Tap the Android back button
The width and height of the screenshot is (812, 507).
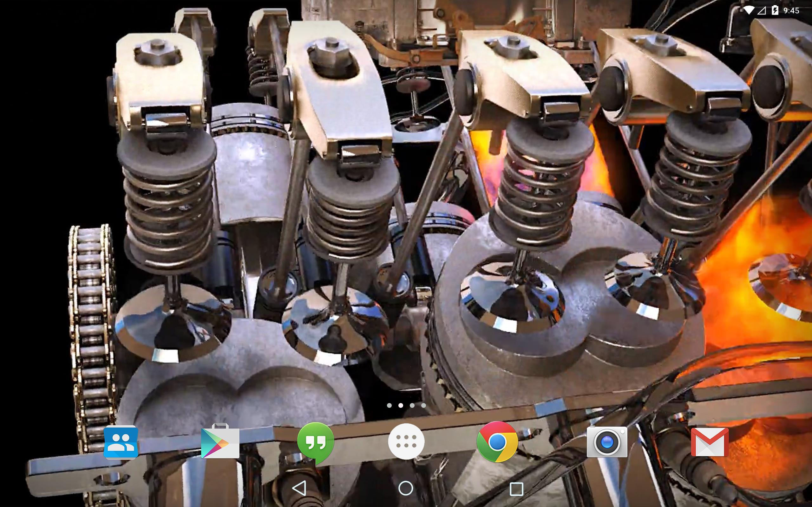[299, 488]
